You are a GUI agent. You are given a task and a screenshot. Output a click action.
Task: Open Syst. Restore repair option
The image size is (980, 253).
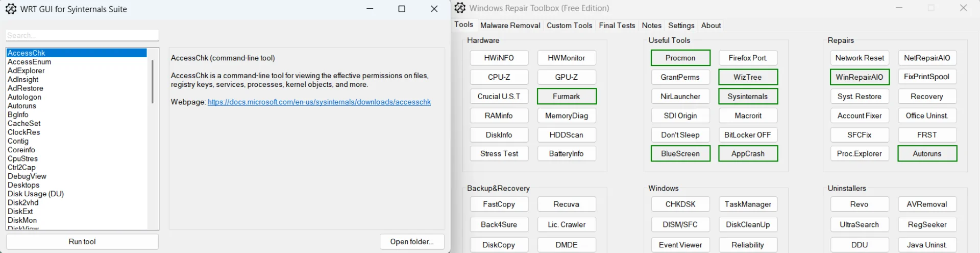[860, 96]
